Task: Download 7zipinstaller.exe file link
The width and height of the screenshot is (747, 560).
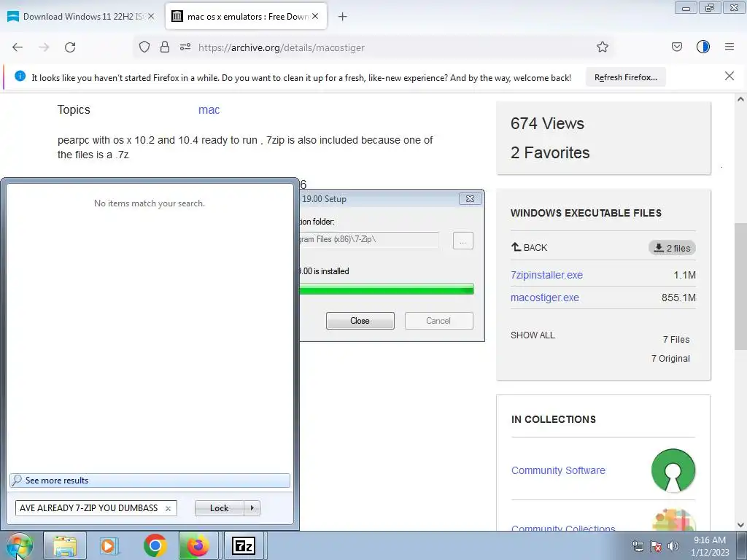Action: point(546,275)
